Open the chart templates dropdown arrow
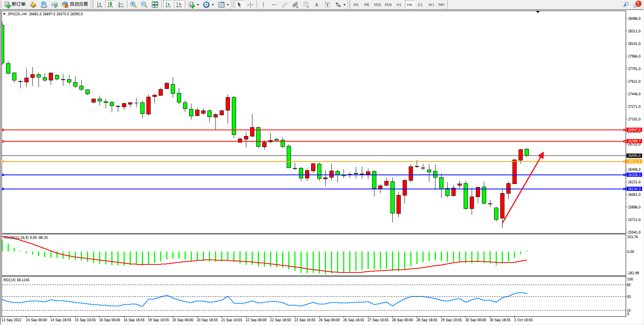Image resolution: width=644 pixels, height=325 pixels. [228, 5]
